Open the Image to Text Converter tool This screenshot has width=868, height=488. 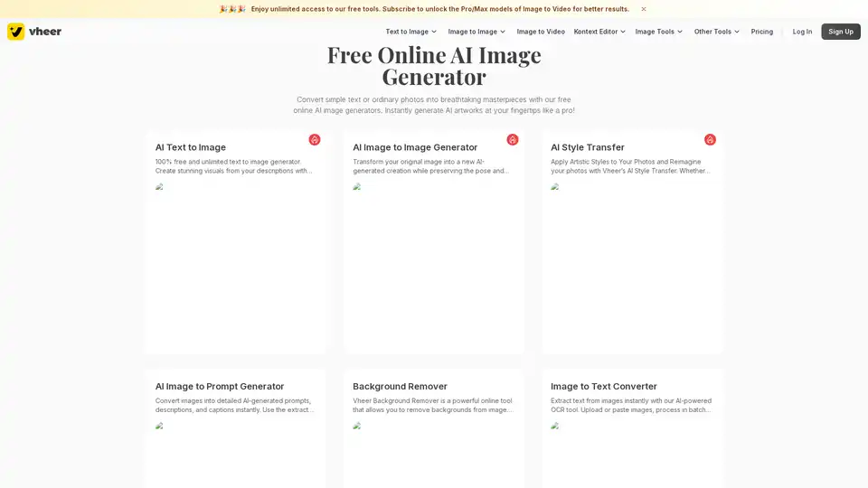coord(604,386)
